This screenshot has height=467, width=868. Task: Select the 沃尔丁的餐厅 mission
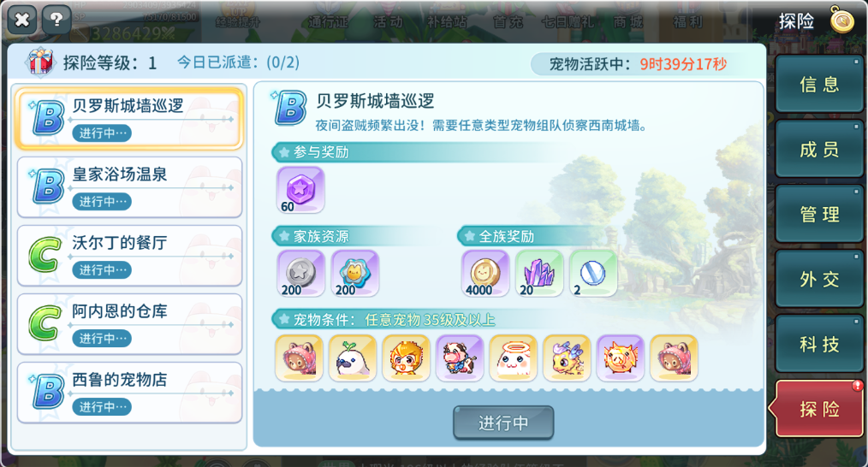click(129, 256)
